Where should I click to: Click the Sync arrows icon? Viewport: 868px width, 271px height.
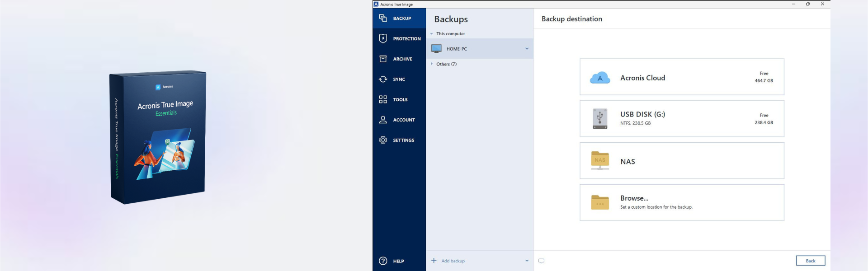coord(383,79)
